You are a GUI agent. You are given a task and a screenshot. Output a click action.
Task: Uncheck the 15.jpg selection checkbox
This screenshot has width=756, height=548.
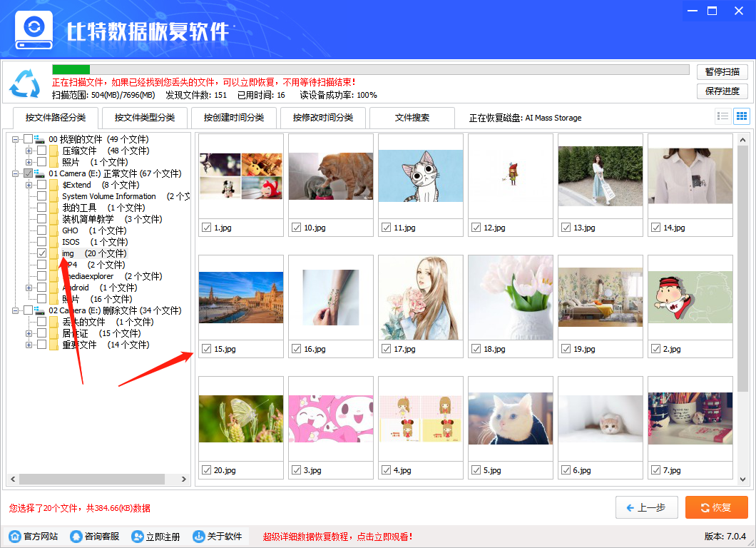(x=205, y=350)
